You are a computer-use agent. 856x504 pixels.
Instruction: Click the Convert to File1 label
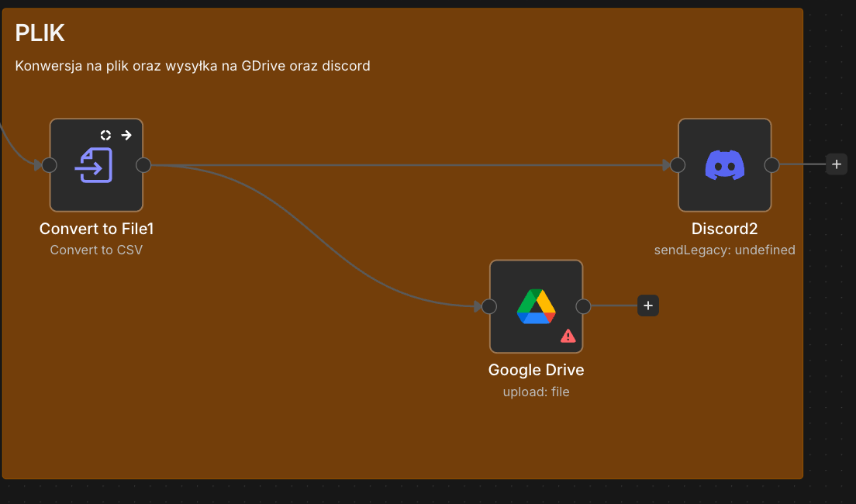(x=97, y=229)
